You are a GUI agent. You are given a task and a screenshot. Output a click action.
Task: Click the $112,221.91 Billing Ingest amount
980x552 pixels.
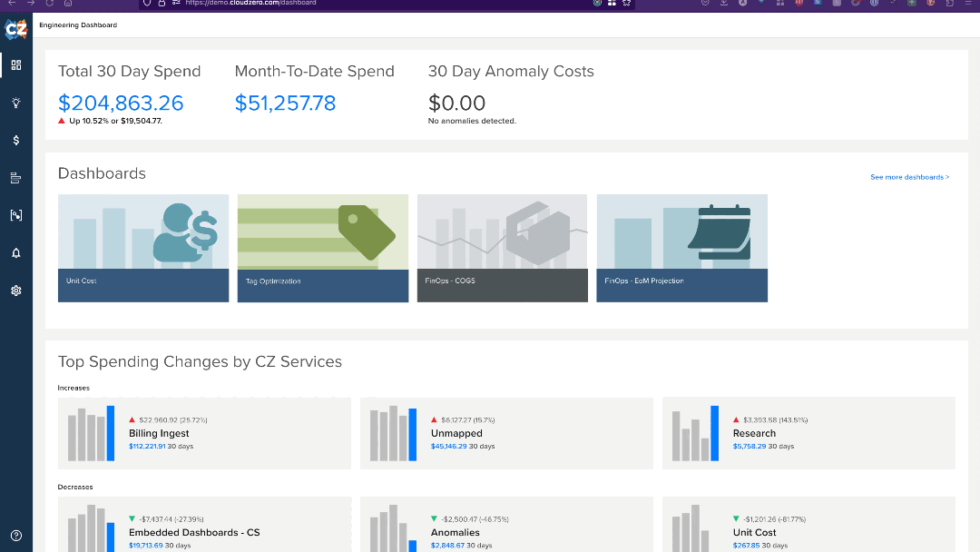147,447
